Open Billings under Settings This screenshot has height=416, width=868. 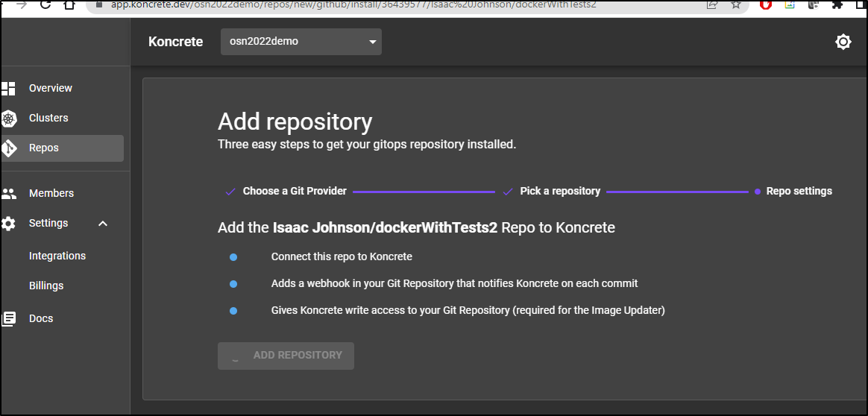[46, 286]
